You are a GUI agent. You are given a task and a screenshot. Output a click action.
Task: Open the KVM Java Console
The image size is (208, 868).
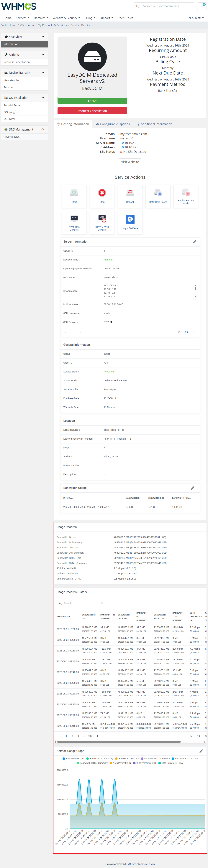74,218
